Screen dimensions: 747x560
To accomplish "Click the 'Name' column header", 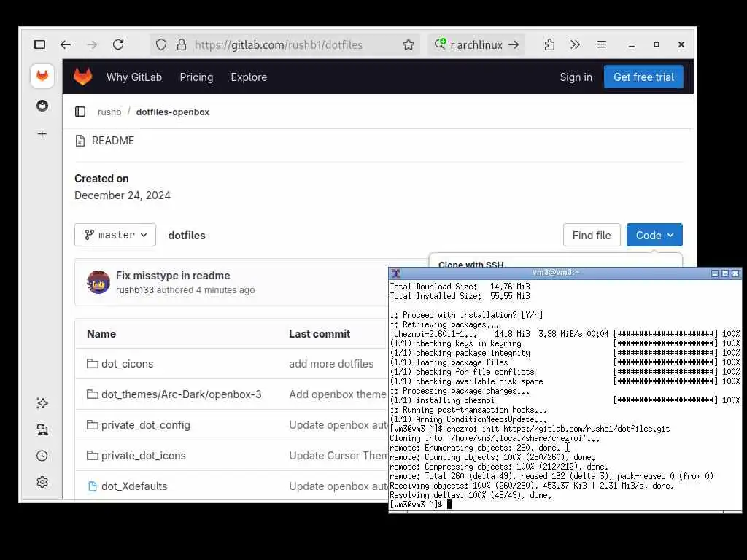I will (101, 334).
